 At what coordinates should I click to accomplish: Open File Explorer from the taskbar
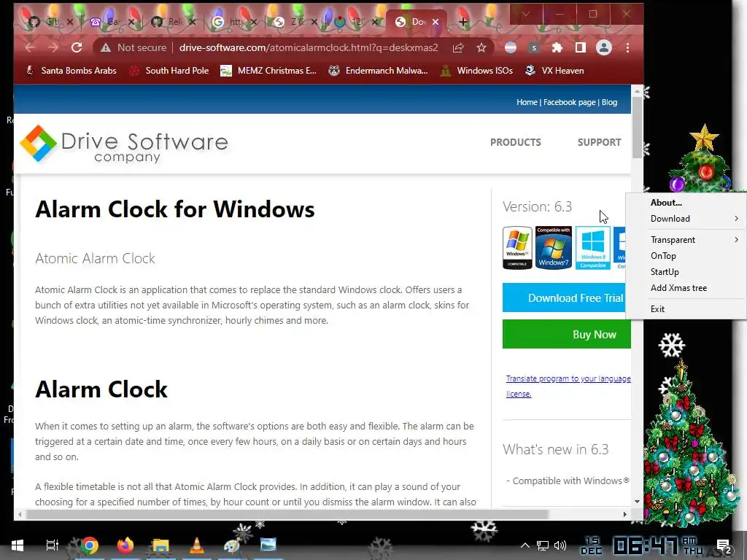coord(160,545)
